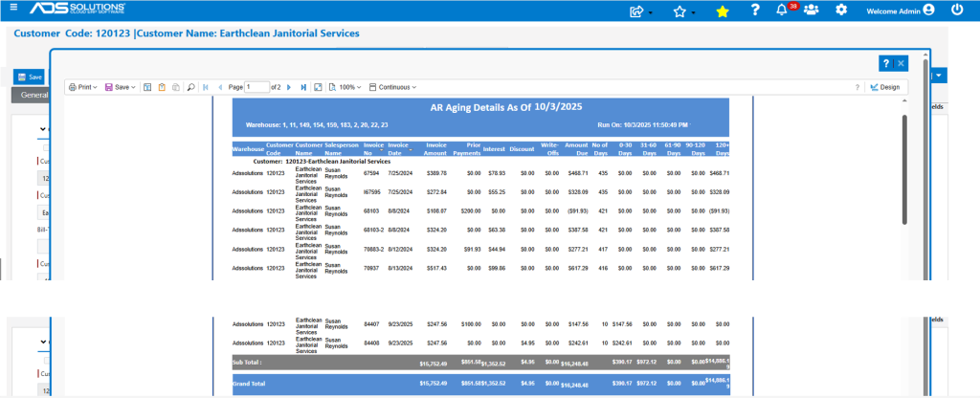Click the search magnifier icon in report toolbar
This screenshot has height=398, width=980.
pos(191,87)
